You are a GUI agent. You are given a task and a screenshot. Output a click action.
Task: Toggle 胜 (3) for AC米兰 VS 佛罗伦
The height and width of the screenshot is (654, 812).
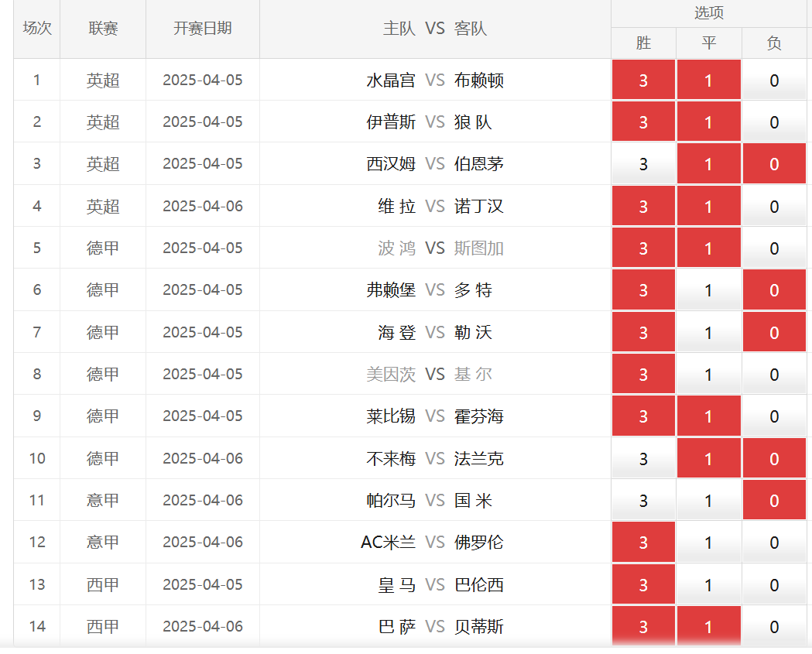point(643,542)
